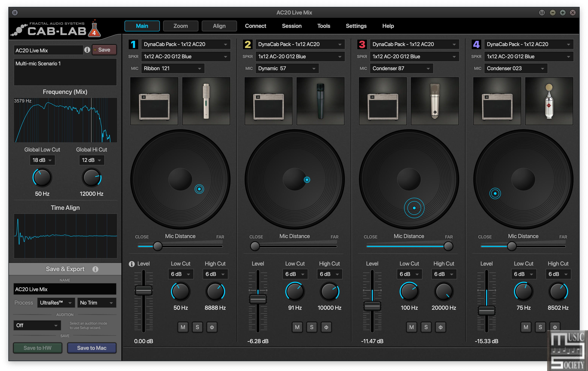Viewport: 588px width, 371px height.
Task: Switch to the Zoom tab
Action: click(x=181, y=26)
